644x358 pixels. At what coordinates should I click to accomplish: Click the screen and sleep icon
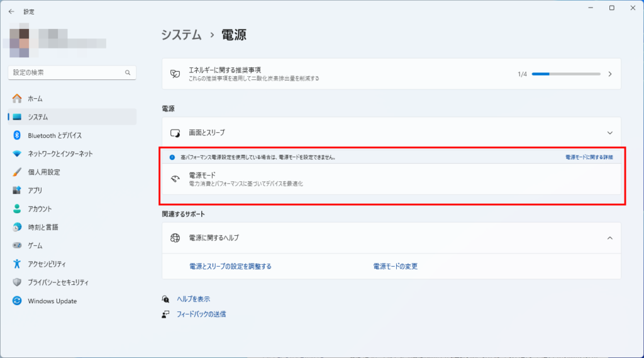coord(175,133)
